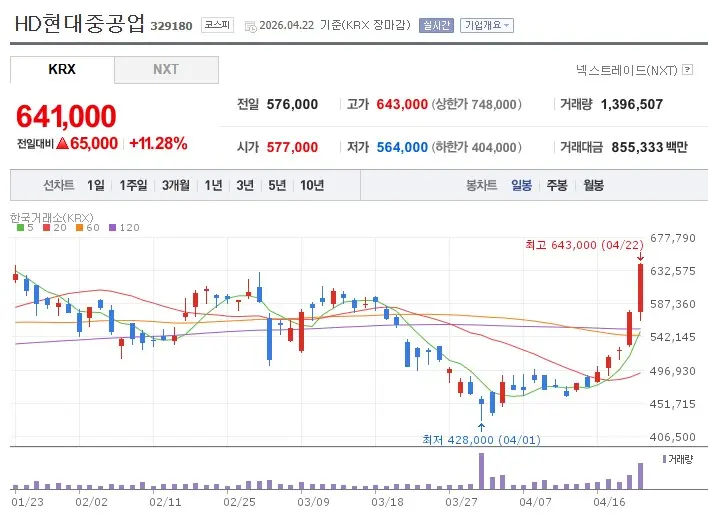The width and height of the screenshot is (708, 518).
Task: Click the stock code 329180
Action: (x=172, y=26)
